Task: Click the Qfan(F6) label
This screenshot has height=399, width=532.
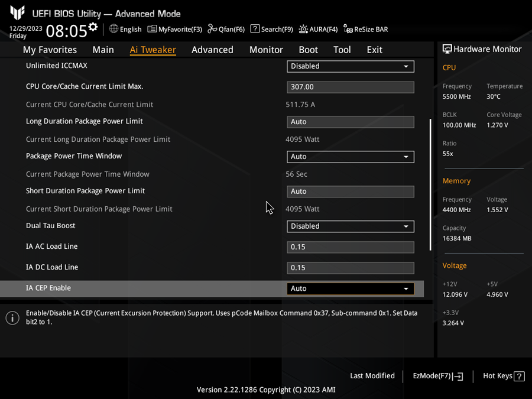Action: (232, 30)
